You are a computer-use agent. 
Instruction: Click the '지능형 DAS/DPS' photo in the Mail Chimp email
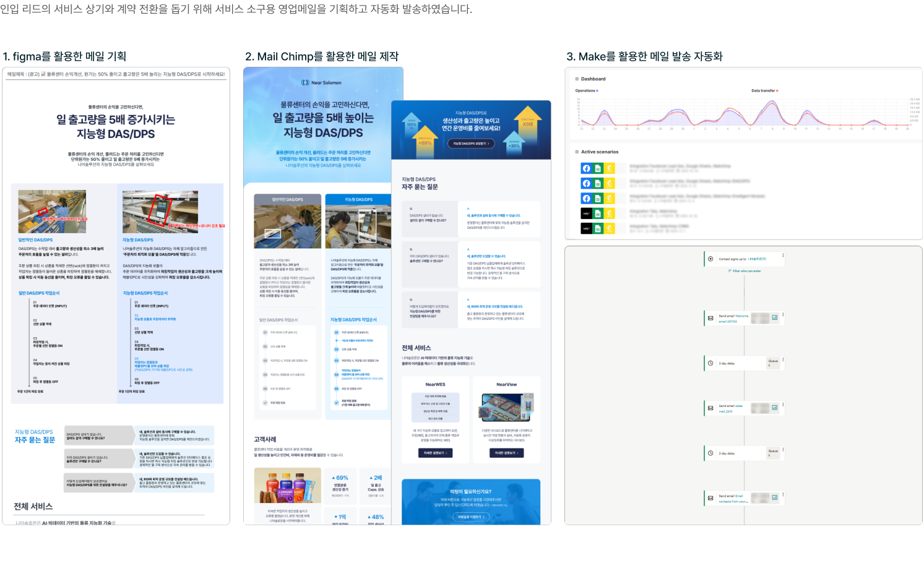[358, 226]
